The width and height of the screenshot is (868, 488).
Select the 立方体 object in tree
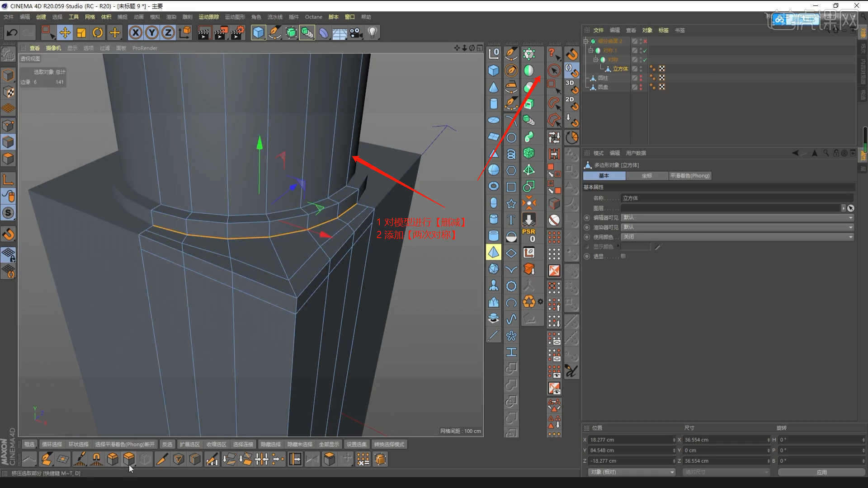620,69
